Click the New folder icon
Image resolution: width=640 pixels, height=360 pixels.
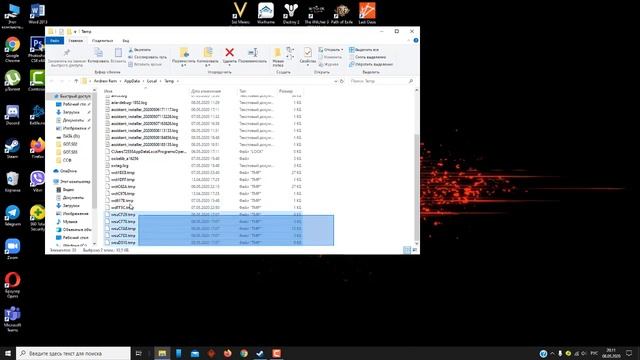278,53
